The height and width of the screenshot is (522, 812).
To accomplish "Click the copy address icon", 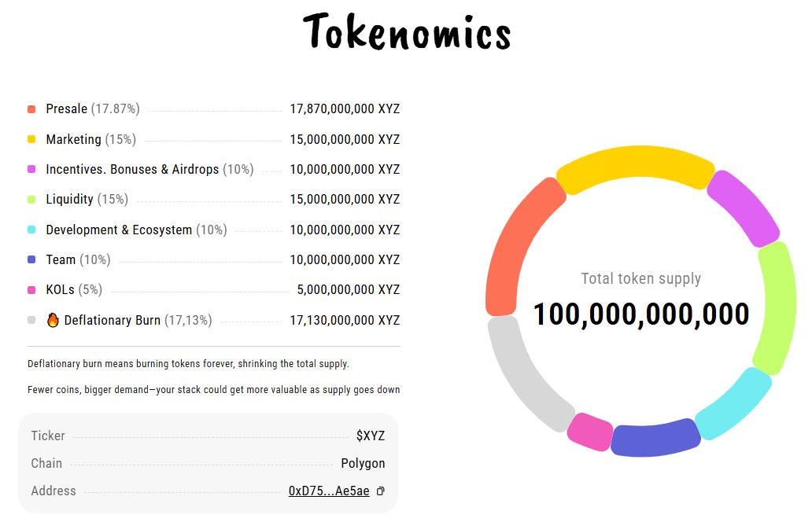I will (381, 491).
